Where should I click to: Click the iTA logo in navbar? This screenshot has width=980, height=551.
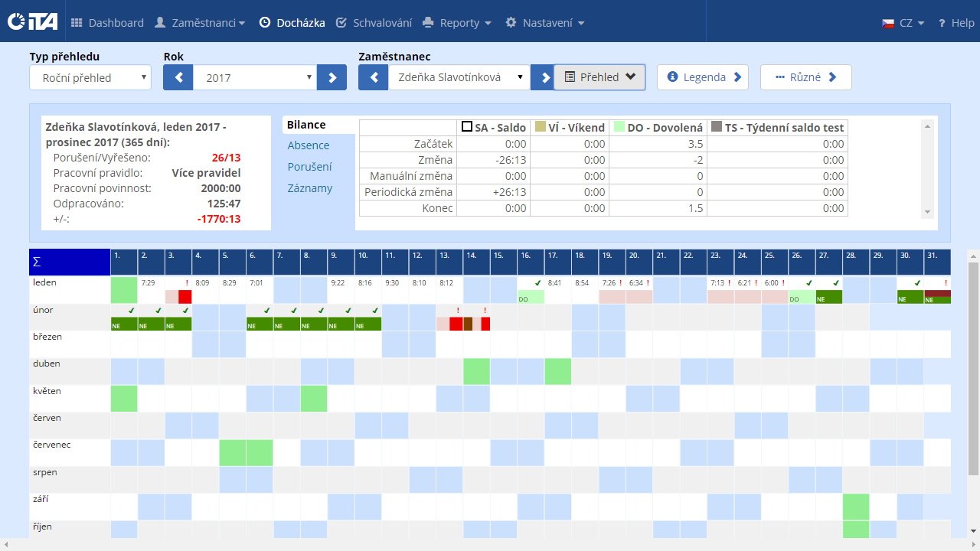(x=32, y=22)
